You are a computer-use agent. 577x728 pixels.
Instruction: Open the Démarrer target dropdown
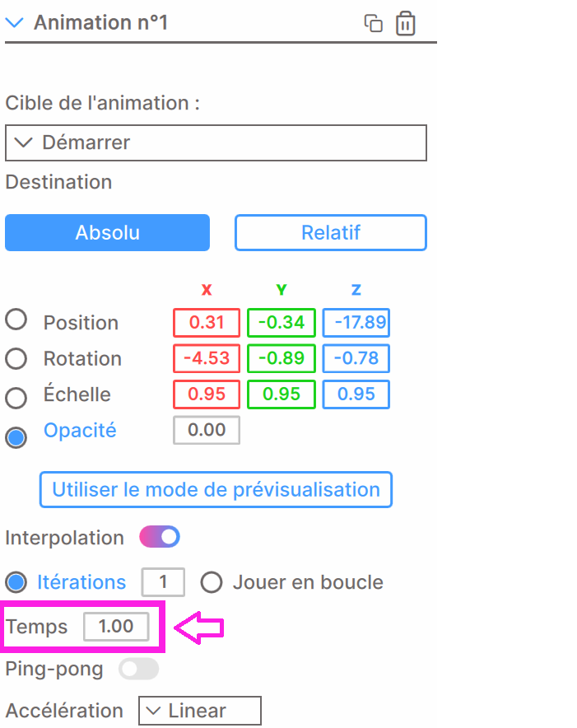216,142
